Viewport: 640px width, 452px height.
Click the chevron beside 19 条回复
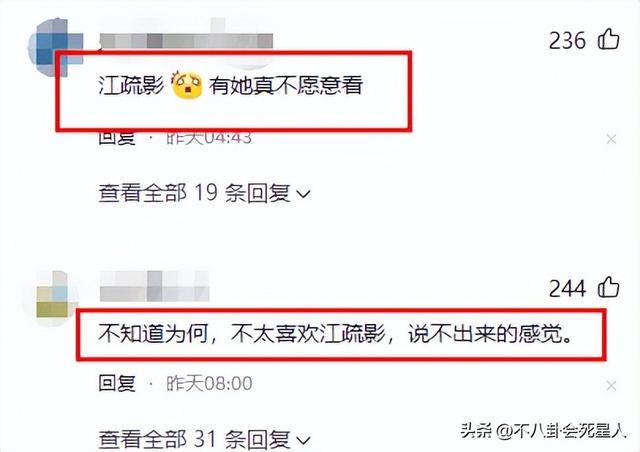[x=303, y=194]
